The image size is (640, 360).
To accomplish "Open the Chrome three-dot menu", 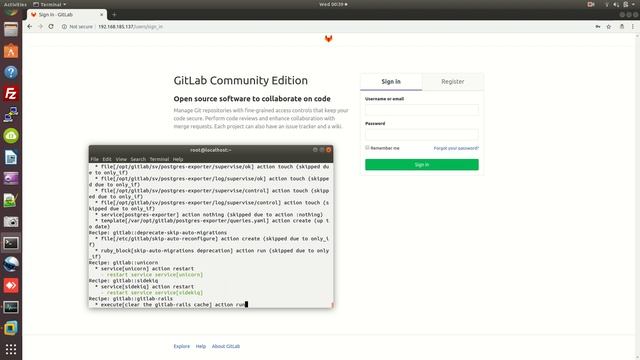I will 633,27.
